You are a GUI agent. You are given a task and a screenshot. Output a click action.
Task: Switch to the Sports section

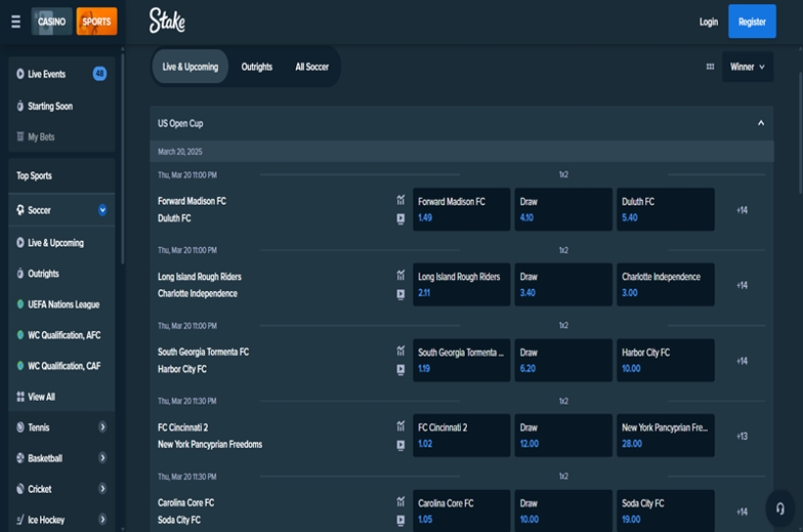pyautogui.click(x=97, y=22)
